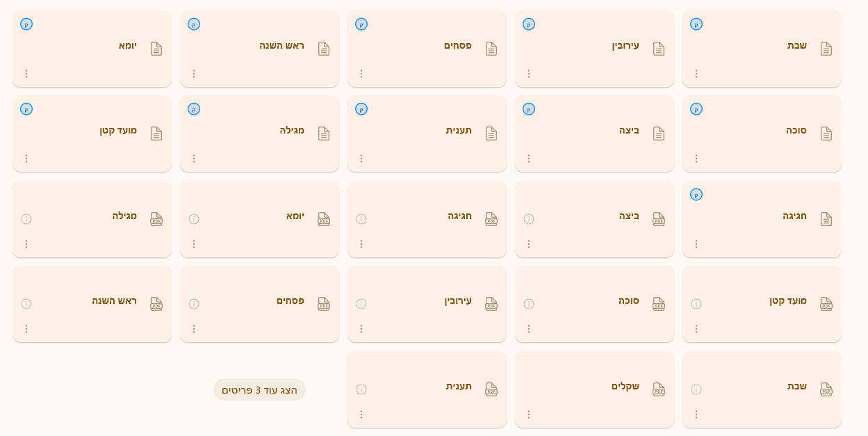Open the three-dot menu on the פסחים text-document card
Screen dimensions: 868x436
click(x=361, y=74)
